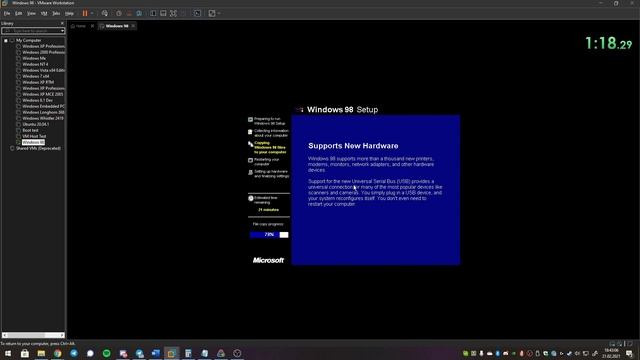Screen dimensions: 640x360
Task: Toggle the library sidebar view icon
Action: click(x=153, y=13)
